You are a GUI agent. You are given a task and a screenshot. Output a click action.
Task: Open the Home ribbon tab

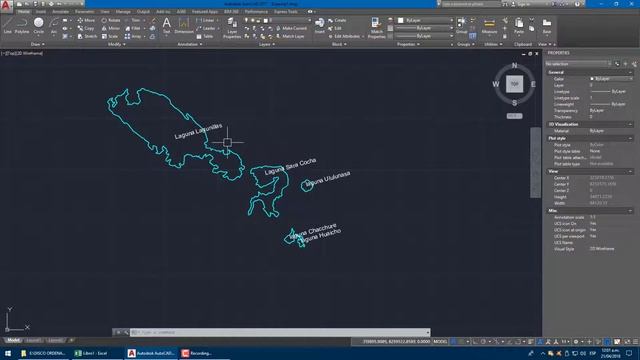(24, 12)
